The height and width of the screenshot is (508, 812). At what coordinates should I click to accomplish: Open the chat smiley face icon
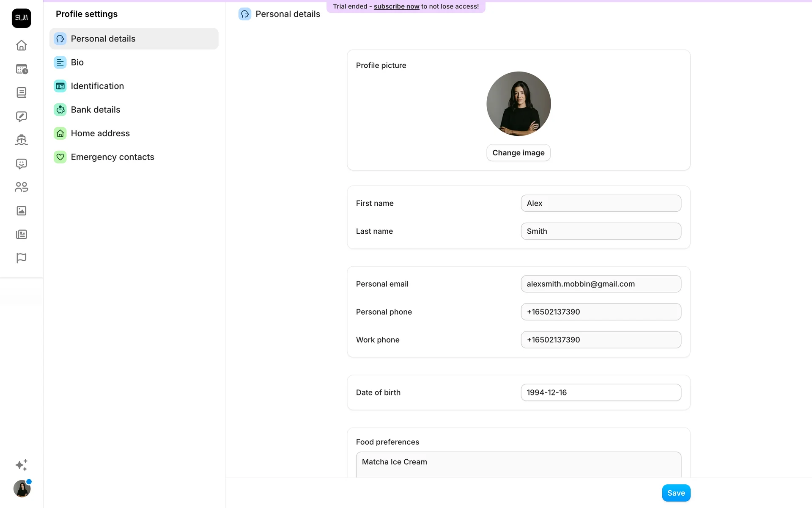coord(21,164)
